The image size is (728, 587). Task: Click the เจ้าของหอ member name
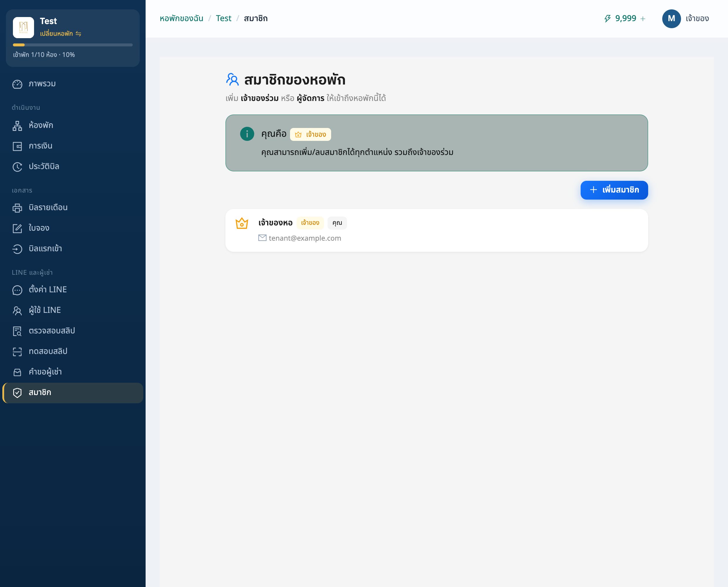tap(275, 223)
